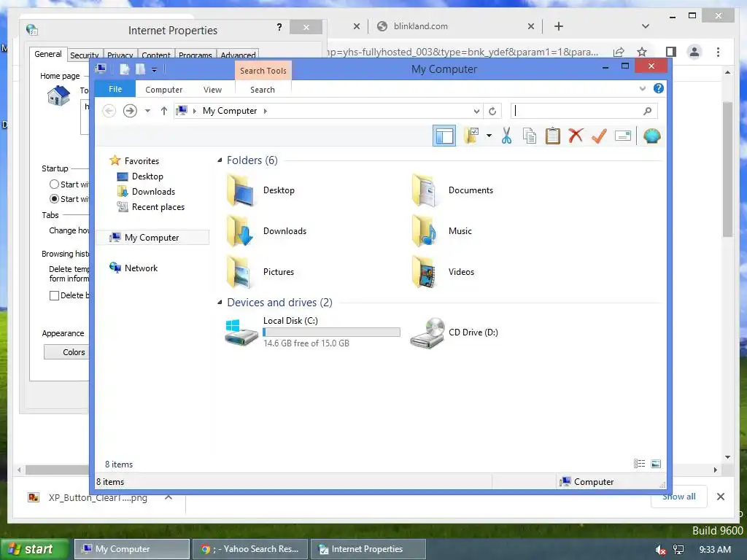Viewport: 747px width, 560px height.
Task: Open the Computer ribbon tab
Action: [x=164, y=90]
